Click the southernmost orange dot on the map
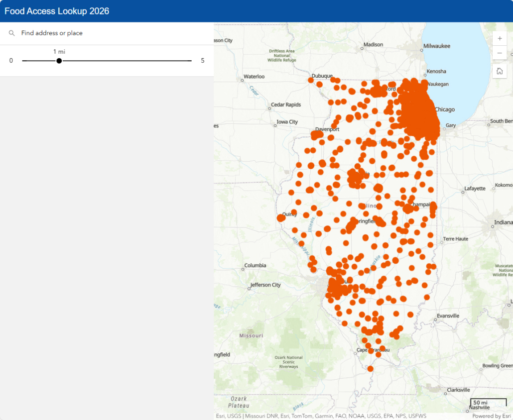The height and width of the screenshot is (420, 513). click(x=370, y=369)
